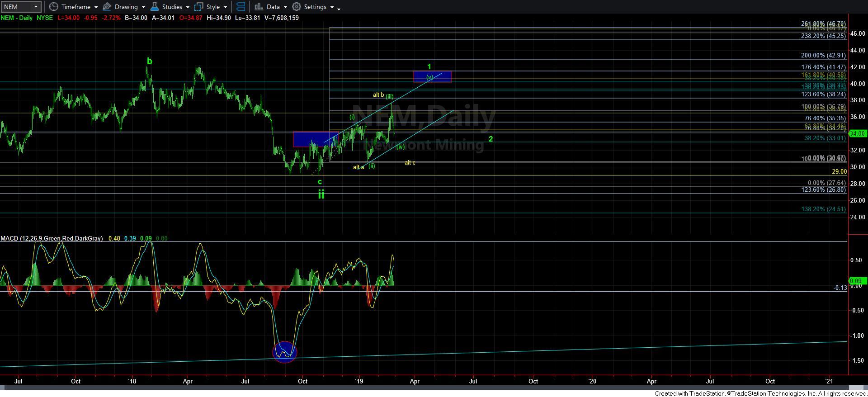Select the blue rectangle near the 32–34 price zone
This screenshot has height=397, width=868.
tap(316, 139)
